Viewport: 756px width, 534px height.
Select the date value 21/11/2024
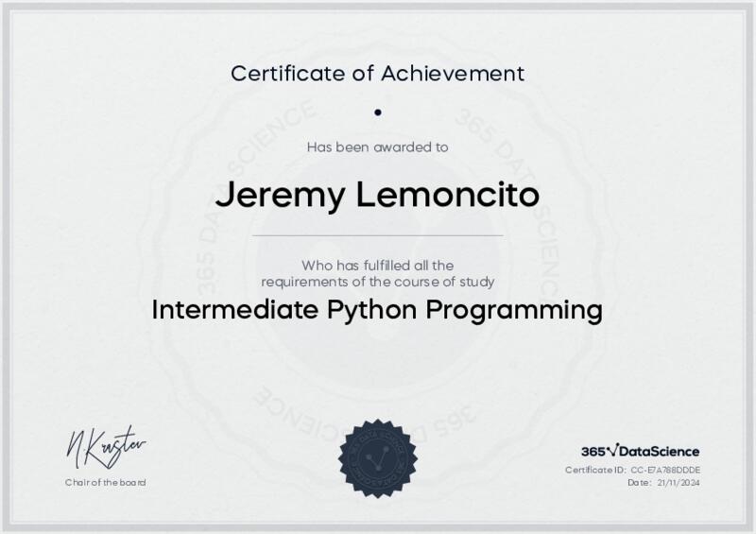[679, 483]
